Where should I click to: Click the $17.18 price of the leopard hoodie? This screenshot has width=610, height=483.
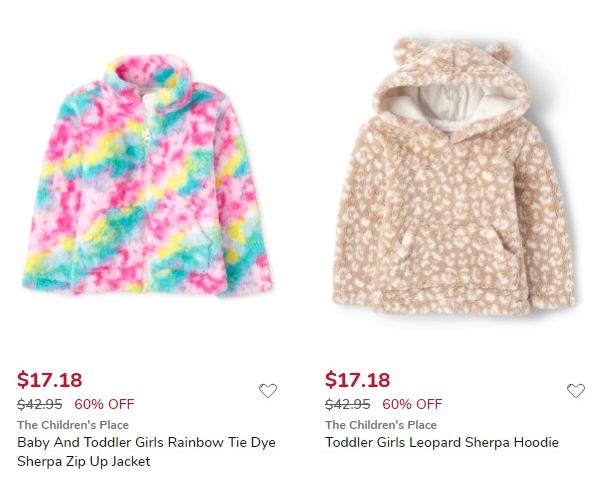tap(358, 380)
